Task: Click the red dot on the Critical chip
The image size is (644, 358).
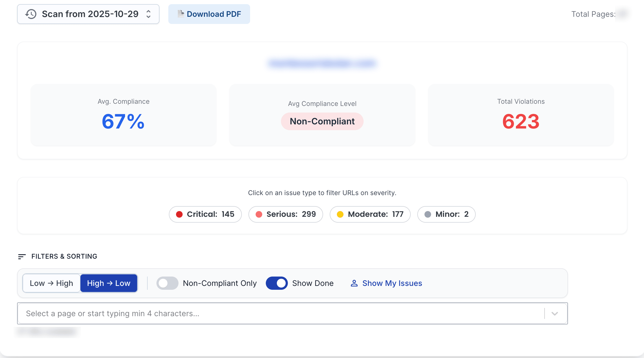Action: click(180, 214)
